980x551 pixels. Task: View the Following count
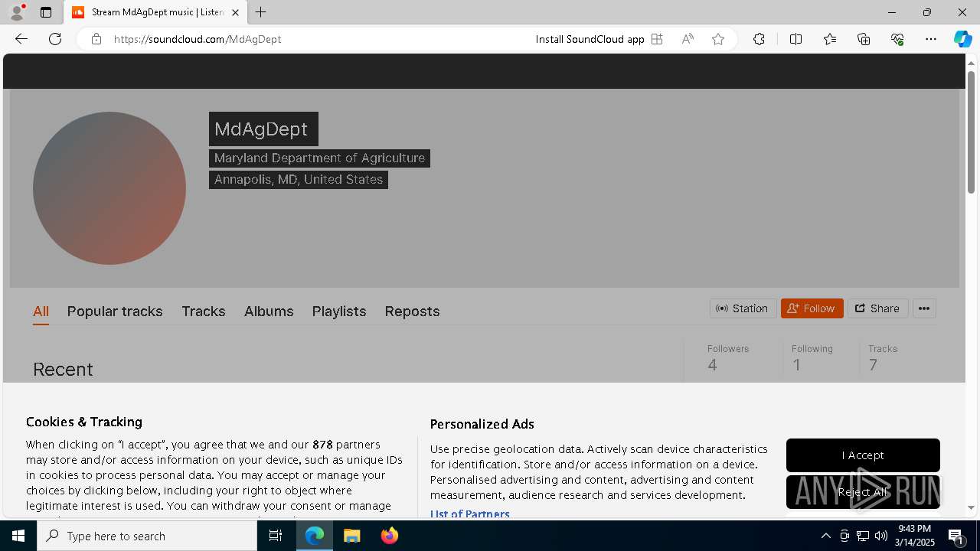pyautogui.click(x=812, y=357)
